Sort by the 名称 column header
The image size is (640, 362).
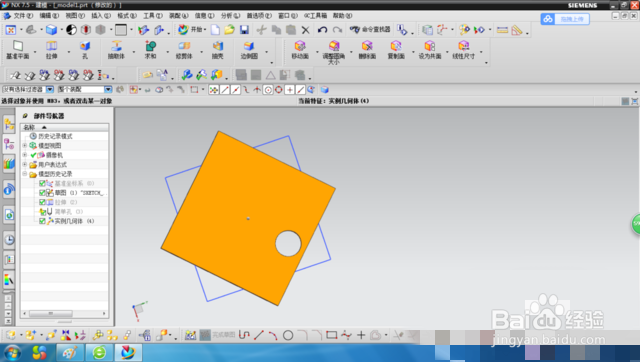[64, 127]
